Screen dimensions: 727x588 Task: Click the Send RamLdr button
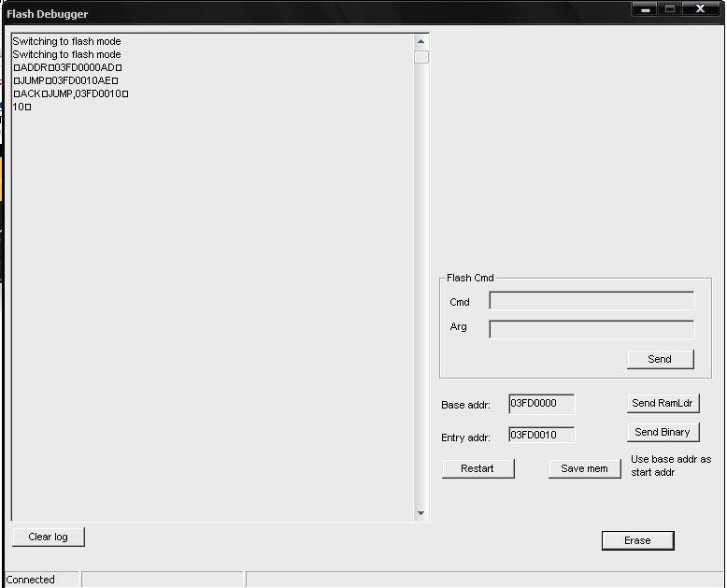coord(663,404)
